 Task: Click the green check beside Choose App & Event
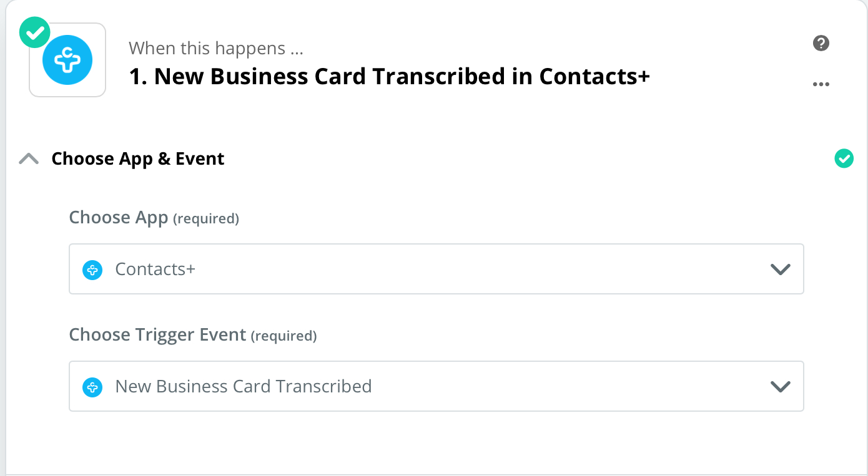844,159
